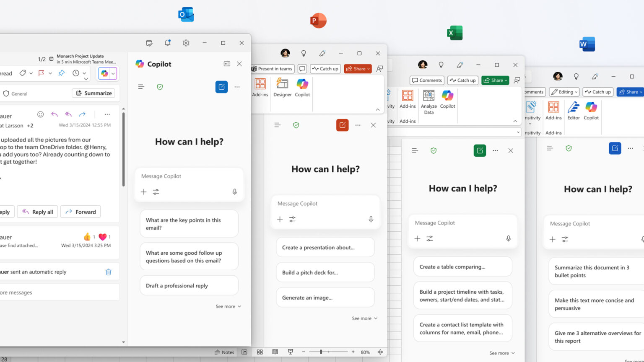The height and width of the screenshot is (362, 644).
Task: Click the Excel app icon
Action: [x=454, y=33]
